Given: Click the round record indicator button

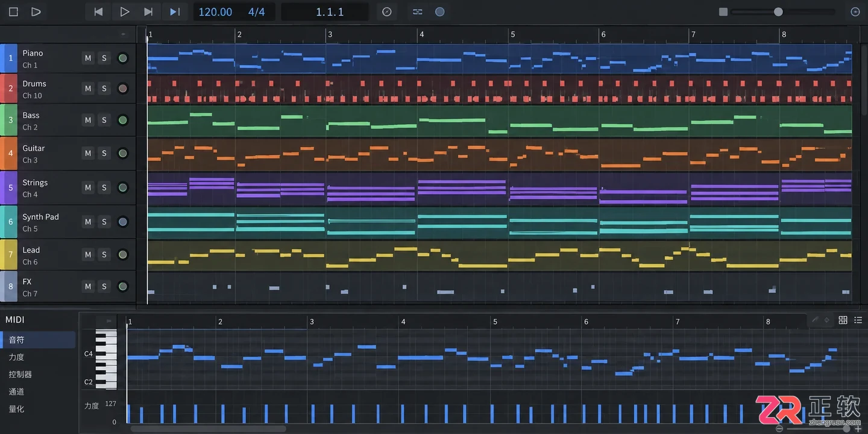Looking at the screenshot, I should [x=440, y=11].
